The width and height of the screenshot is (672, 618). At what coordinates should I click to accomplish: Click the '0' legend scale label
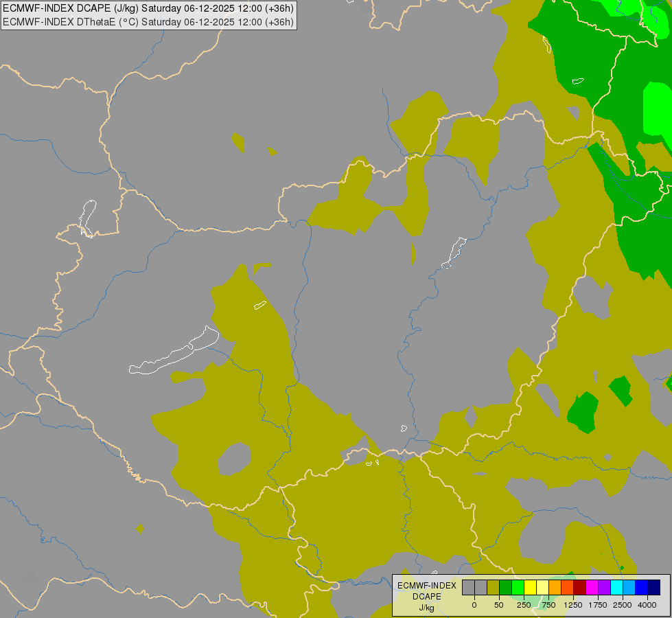pos(474,605)
